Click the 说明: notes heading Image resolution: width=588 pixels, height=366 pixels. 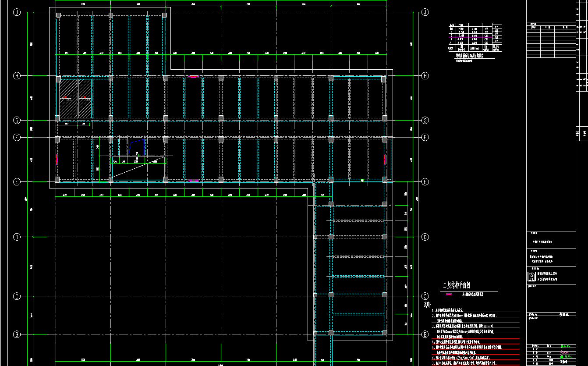(x=428, y=305)
